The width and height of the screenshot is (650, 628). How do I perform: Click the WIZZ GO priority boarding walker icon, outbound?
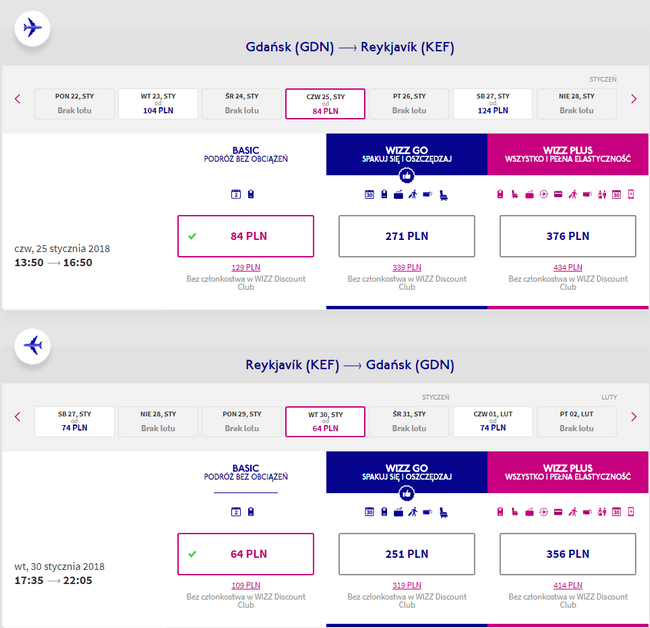tap(413, 194)
